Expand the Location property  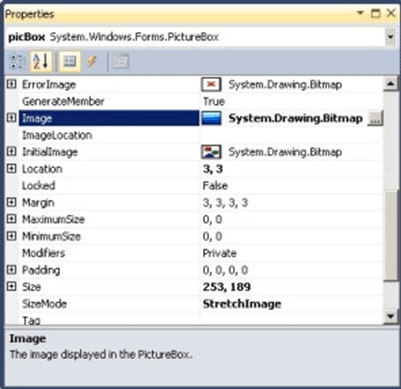click(12, 168)
